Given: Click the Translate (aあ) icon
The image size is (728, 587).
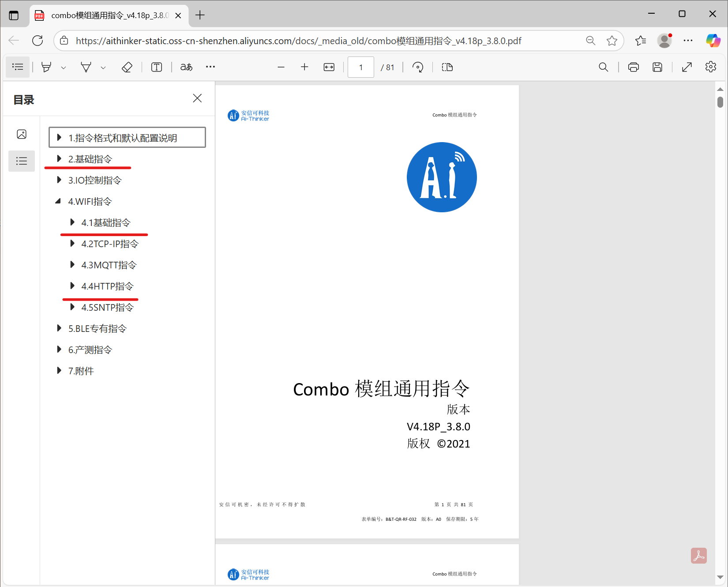Looking at the screenshot, I should [x=186, y=67].
